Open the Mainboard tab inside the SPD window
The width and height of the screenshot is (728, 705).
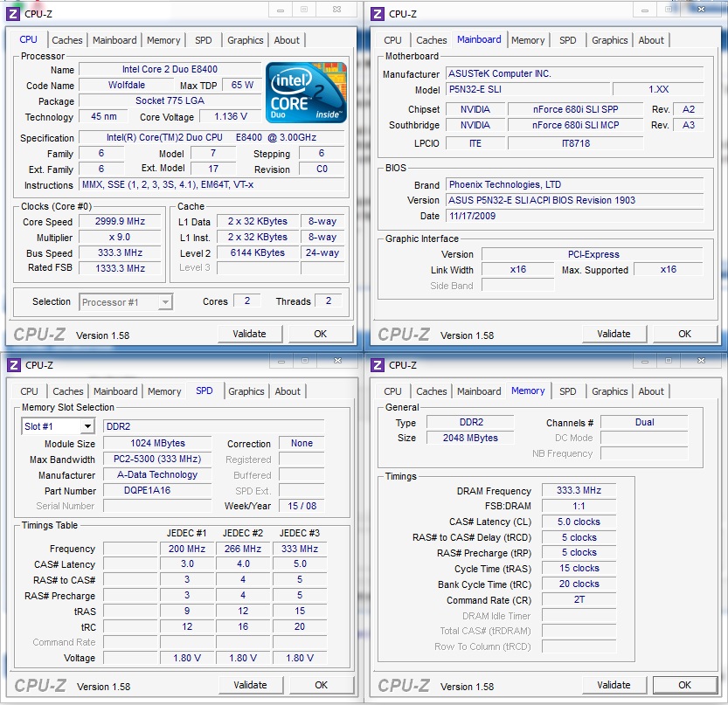[114, 391]
